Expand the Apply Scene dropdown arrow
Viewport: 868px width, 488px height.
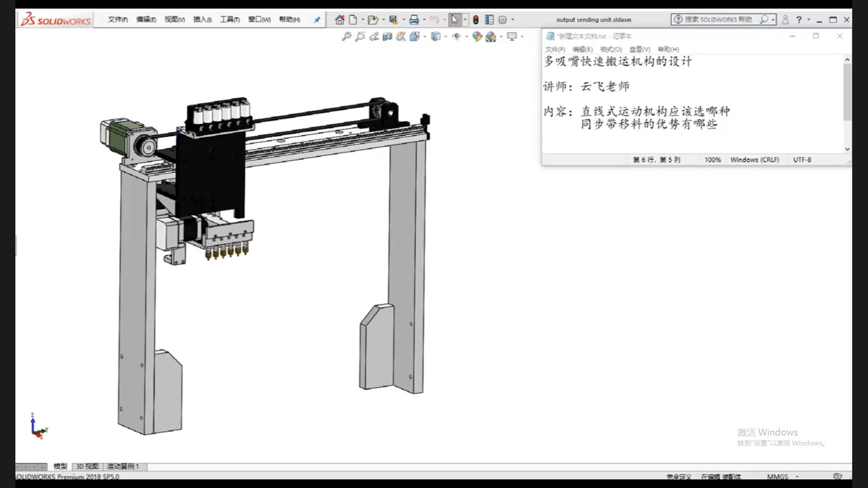point(501,37)
